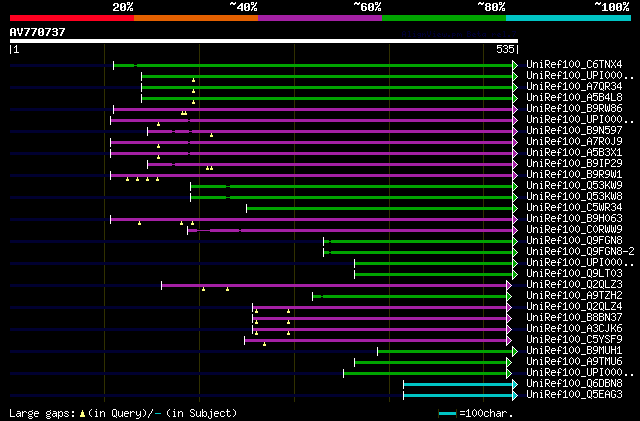Click the UniRef100_C6TNX4 hit label
Screen dimensions: 640x421
[x=574, y=65]
